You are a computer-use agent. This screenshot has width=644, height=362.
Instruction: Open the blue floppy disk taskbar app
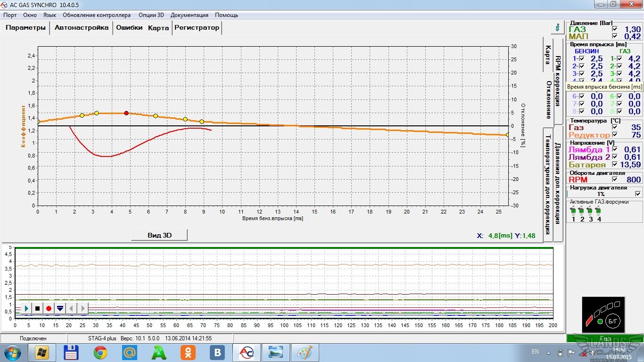[71, 352]
